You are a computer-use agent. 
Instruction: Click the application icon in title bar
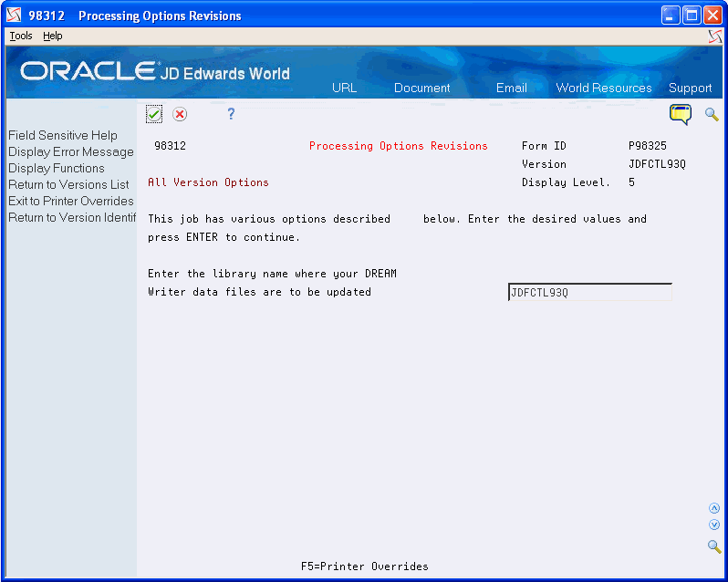[x=14, y=15]
